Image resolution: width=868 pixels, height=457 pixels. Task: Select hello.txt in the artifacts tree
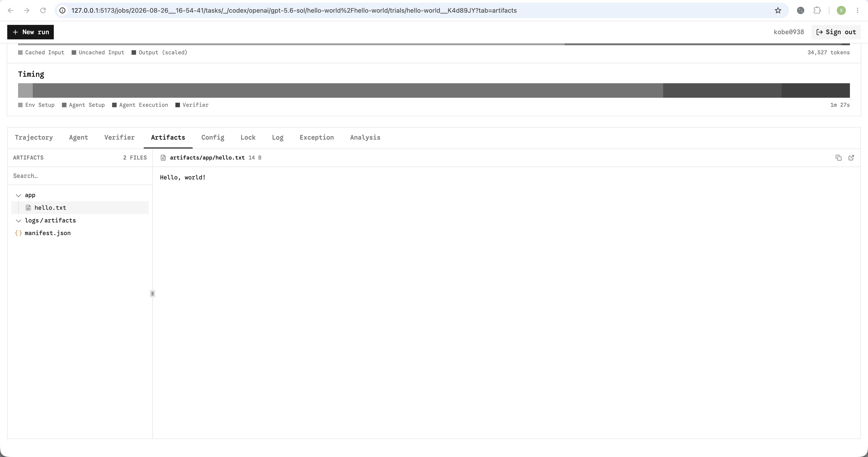coord(80,208)
